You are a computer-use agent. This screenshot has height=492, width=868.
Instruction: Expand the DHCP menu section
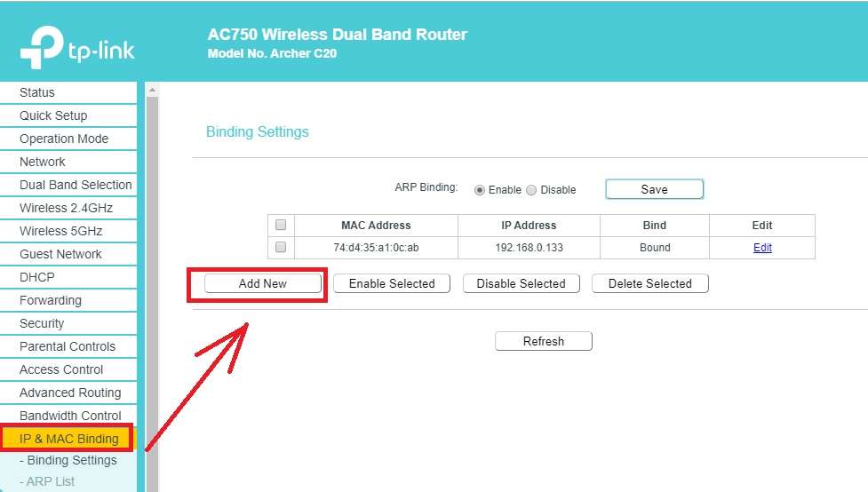[x=37, y=277]
